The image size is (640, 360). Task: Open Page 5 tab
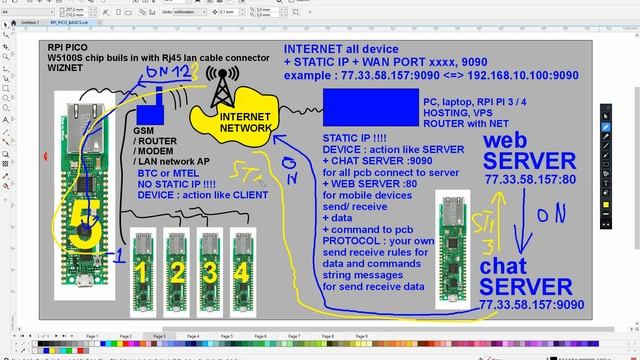point(227,336)
